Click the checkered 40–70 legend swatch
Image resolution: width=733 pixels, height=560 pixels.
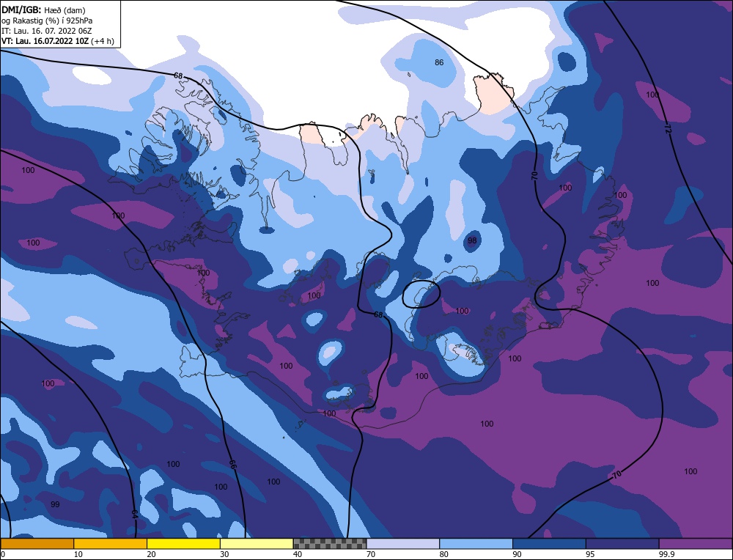(x=330, y=543)
